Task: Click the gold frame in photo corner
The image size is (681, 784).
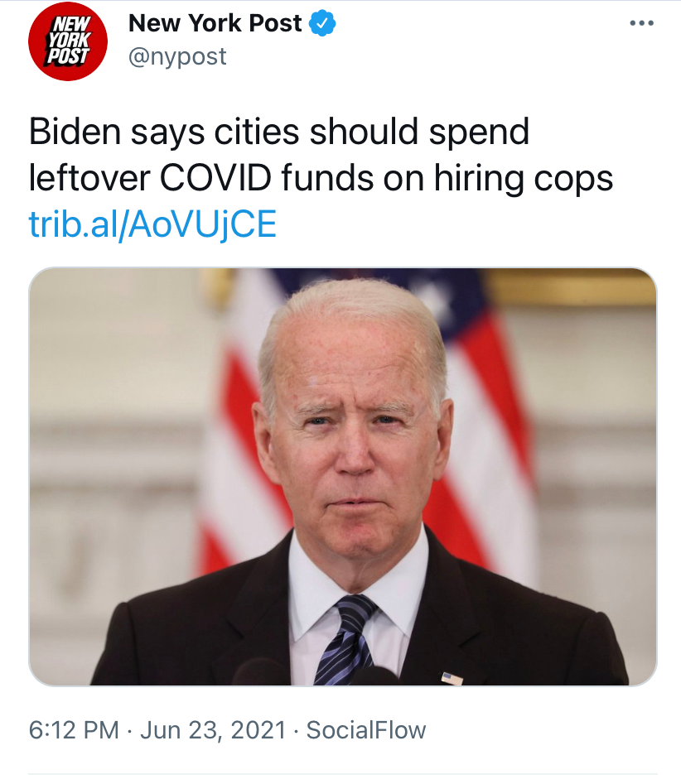Action: [571, 287]
